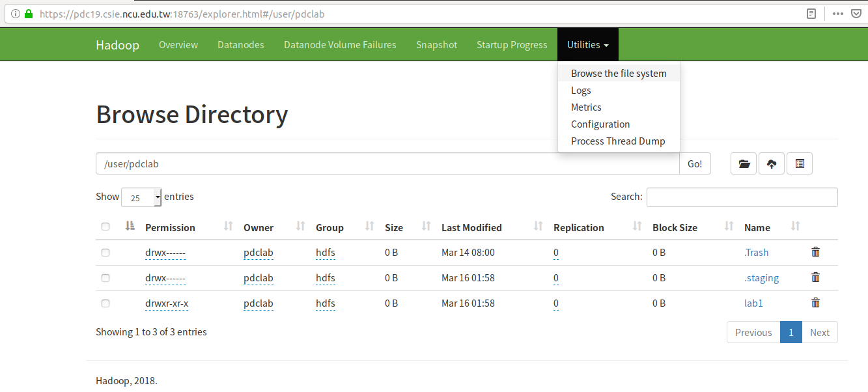Choose Browse the file system menu entry
The image size is (868, 392).
pyautogui.click(x=619, y=74)
